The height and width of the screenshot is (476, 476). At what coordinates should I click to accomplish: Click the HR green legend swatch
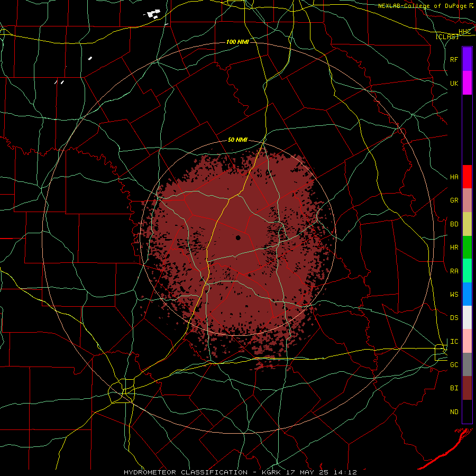[x=467, y=247]
